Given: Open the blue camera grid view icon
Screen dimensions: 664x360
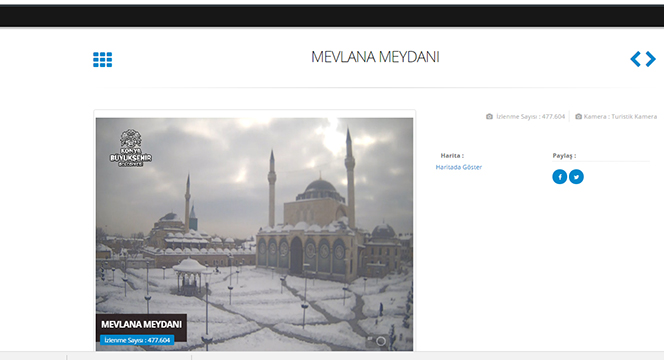Looking at the screenshot, I should coord(102,59).
